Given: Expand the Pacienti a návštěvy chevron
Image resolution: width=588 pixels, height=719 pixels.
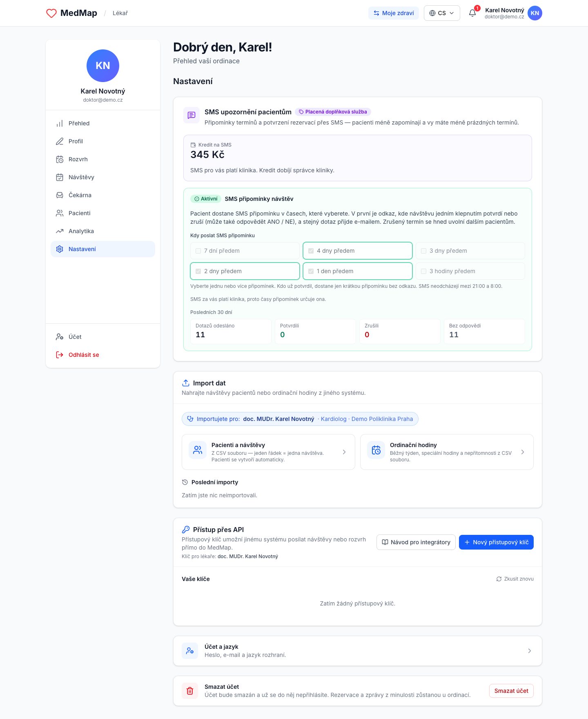Looking at the screenshot, I should 344,452.
